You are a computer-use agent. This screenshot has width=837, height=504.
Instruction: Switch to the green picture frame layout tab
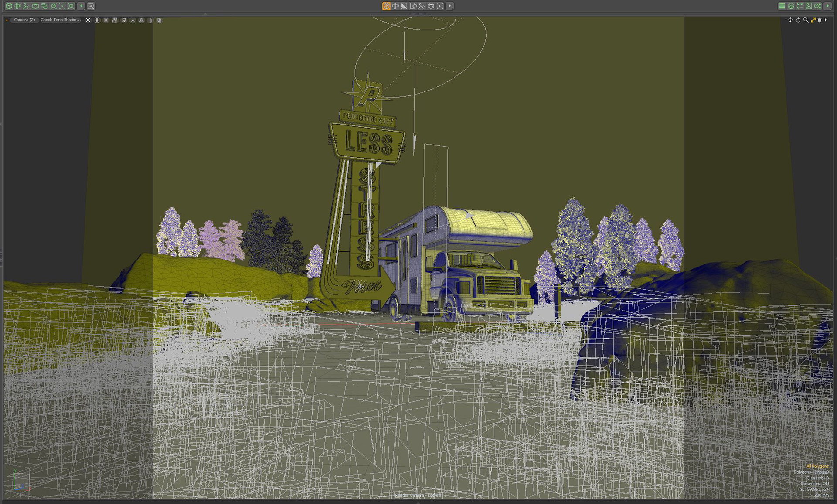point(809,6)
